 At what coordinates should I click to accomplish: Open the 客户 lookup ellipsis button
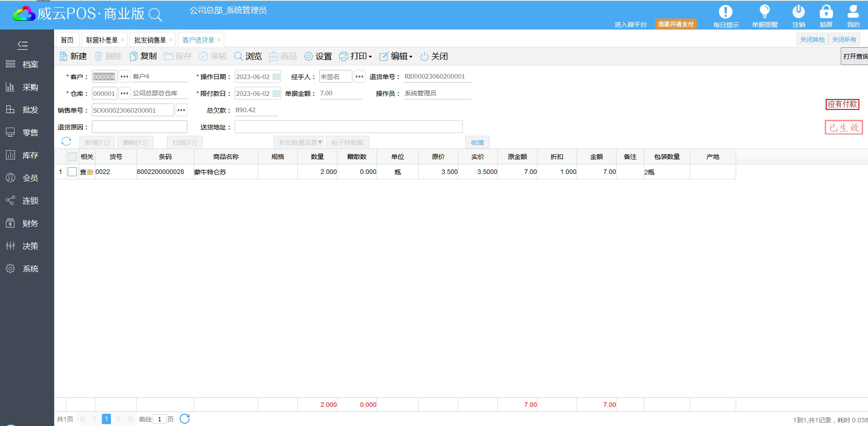point(124,77)
